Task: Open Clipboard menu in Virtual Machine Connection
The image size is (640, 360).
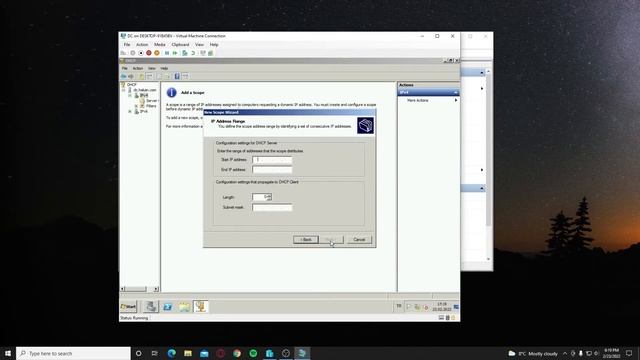Action: [180, 44]
